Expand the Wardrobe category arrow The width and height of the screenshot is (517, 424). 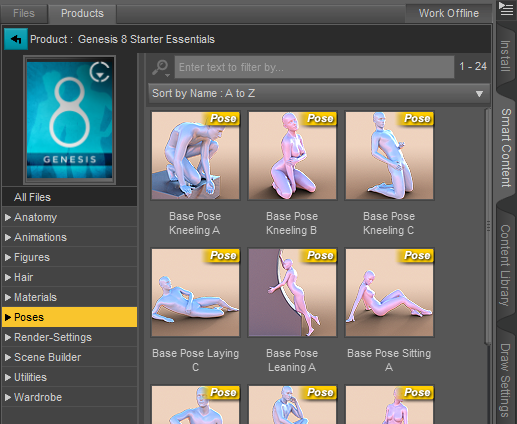pyautogui.click(x=8, y=397)
